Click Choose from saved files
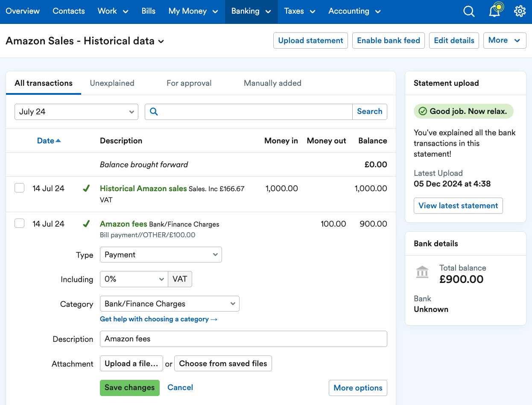The image size is (532, 405). [x=223, y=364]
